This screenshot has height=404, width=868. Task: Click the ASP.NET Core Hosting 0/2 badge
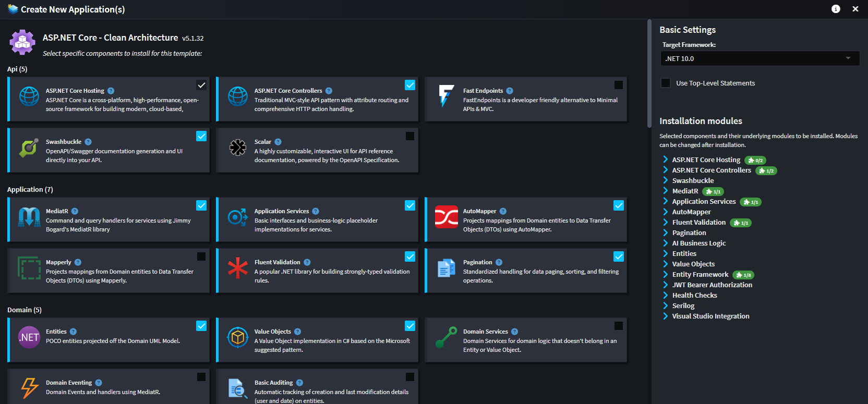755,160
